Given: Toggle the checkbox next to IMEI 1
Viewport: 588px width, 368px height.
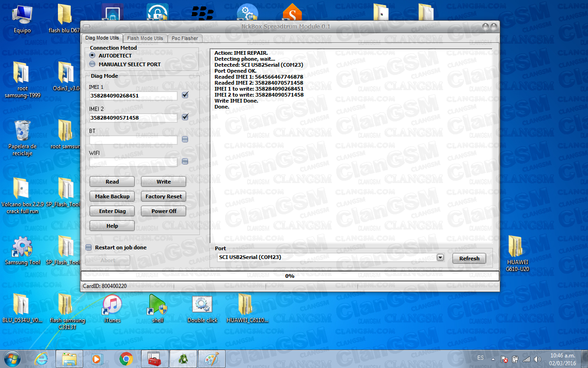Looking at the screenshot, I should 185,95.
